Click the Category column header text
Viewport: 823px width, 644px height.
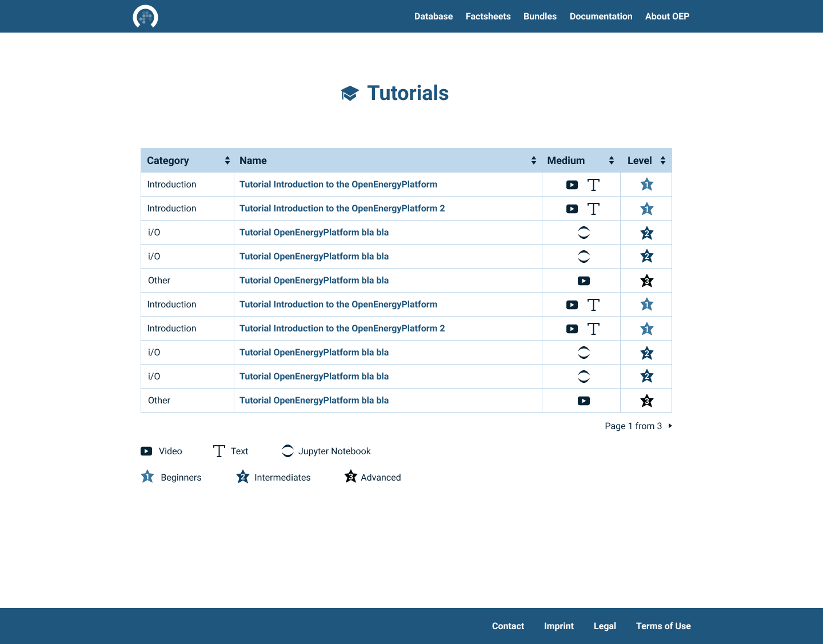168,161
